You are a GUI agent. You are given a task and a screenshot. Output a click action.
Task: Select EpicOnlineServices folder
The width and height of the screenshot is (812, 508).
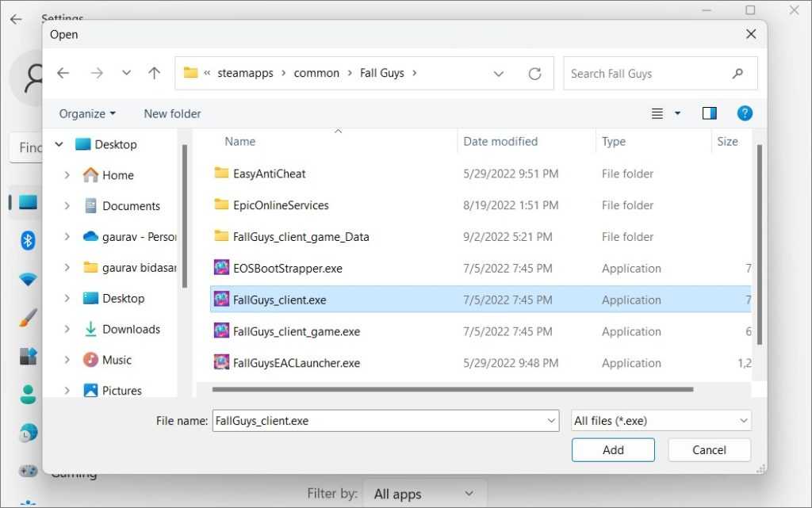pos(481,205)
